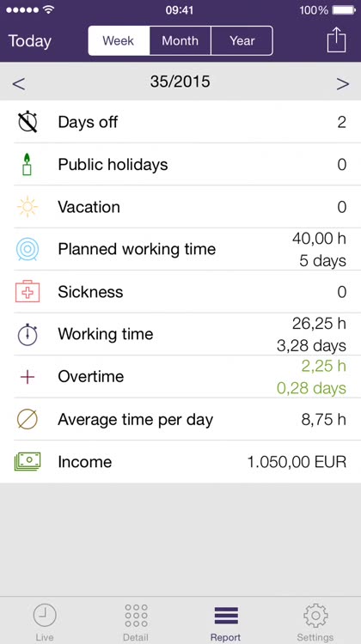Screen dimensions: 361x644
Task: Tap the Vacation sun icon
Action: point(28,207)
